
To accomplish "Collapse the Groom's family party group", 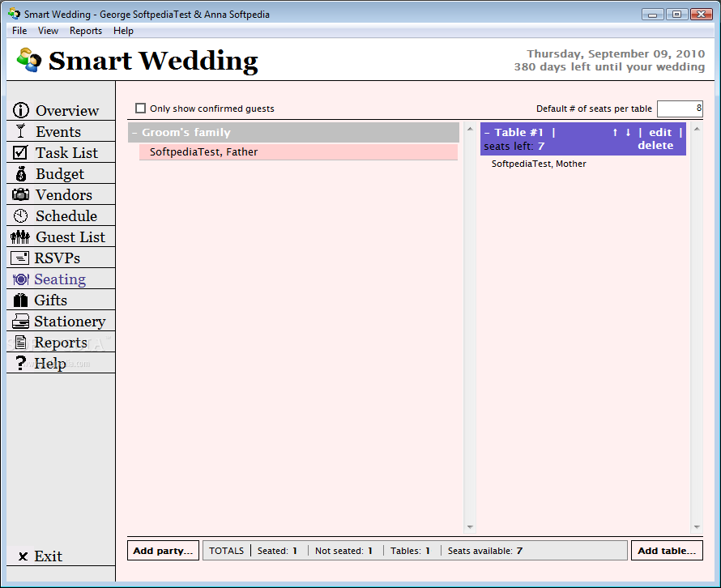I will click(x=134, y=132).
